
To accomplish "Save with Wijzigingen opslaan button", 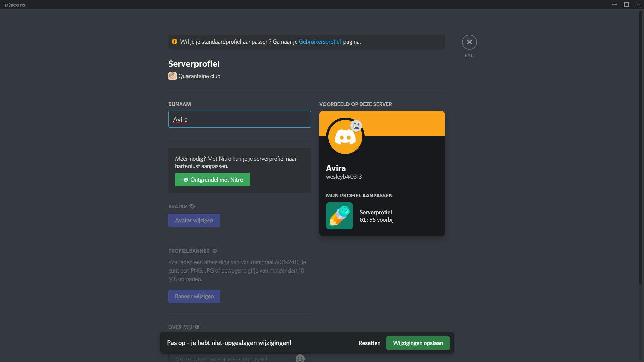I will [418, 343].
